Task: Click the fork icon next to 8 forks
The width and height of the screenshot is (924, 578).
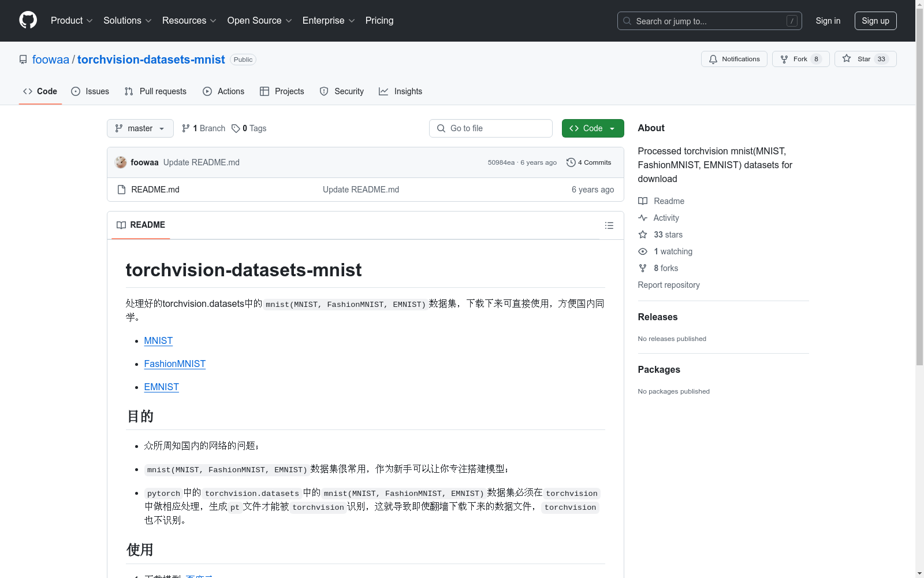Action: 643,268
